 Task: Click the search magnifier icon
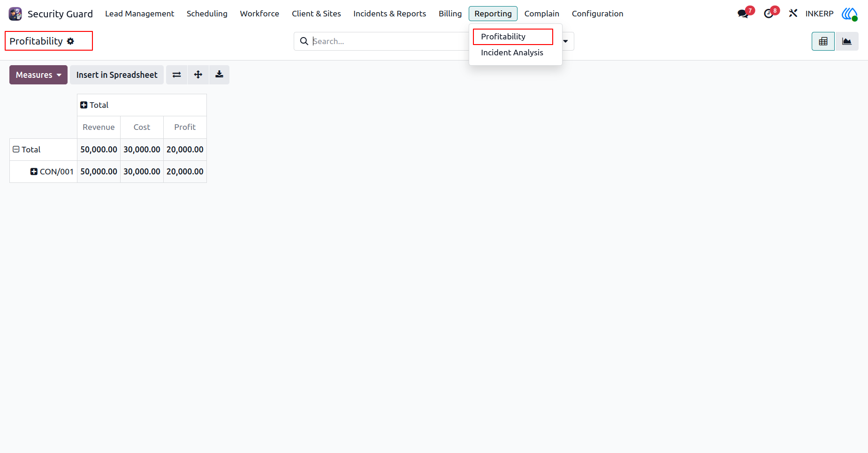(x=304, y=41)
